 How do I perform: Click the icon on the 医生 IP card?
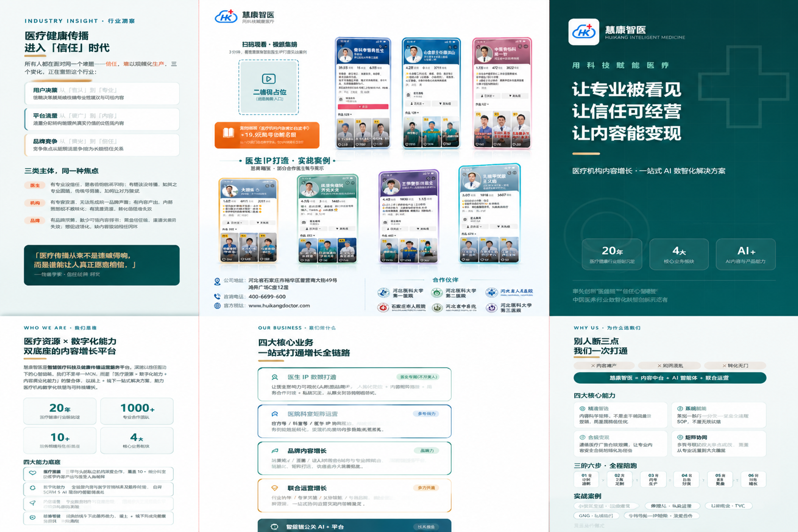pos(275,377)
